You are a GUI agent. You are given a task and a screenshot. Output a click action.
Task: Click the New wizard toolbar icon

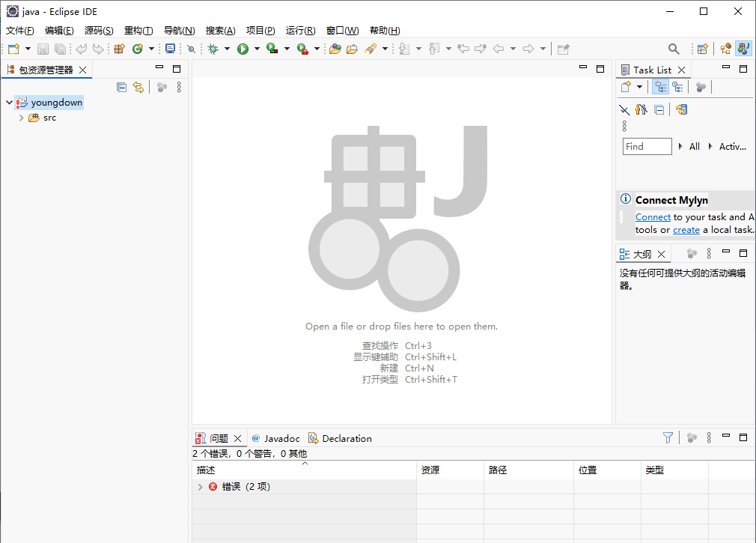(x=13, y=49)
